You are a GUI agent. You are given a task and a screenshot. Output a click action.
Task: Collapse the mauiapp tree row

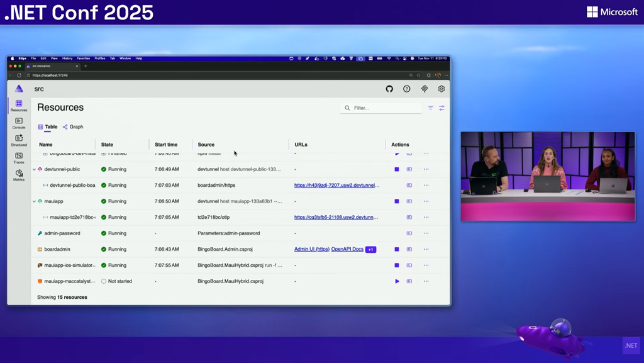[34, 201]
